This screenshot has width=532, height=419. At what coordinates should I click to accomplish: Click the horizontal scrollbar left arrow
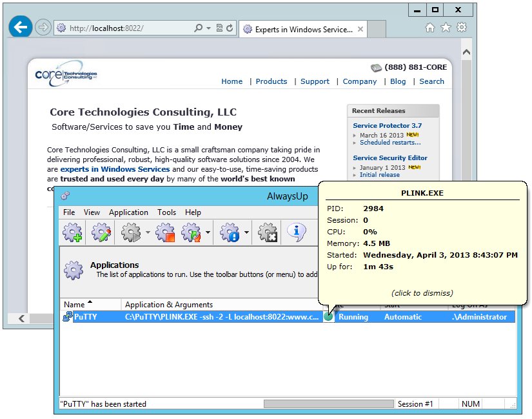22,318
